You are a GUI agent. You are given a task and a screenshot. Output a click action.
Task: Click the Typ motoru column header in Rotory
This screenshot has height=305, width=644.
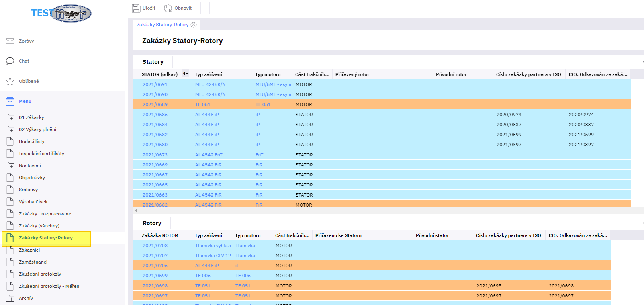click(247, 235)
